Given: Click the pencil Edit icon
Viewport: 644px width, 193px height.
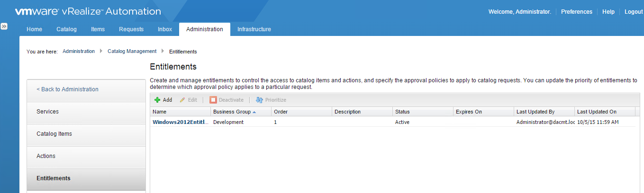Looking at the screenshot, I should click(x=182, y=100).
